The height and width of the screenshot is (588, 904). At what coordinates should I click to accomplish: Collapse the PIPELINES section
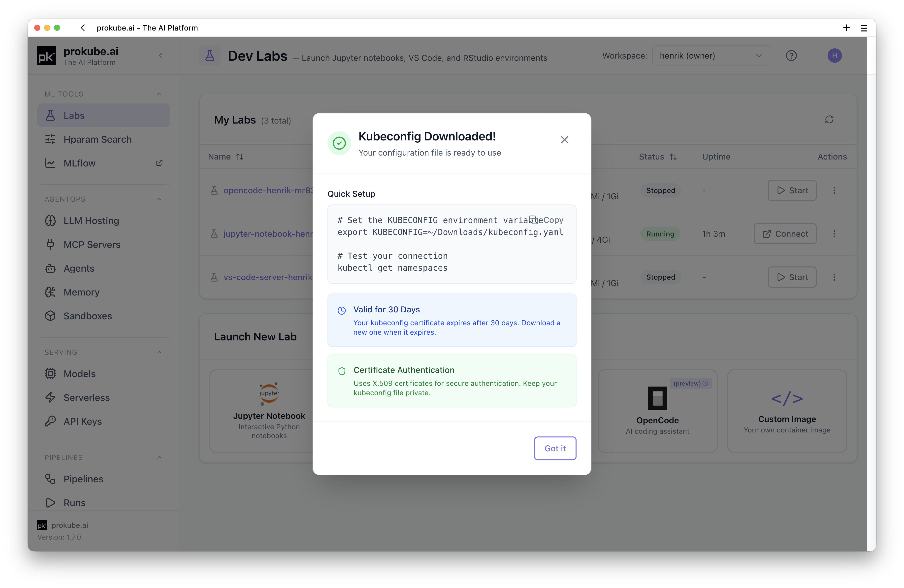click(x=159, y=457)
